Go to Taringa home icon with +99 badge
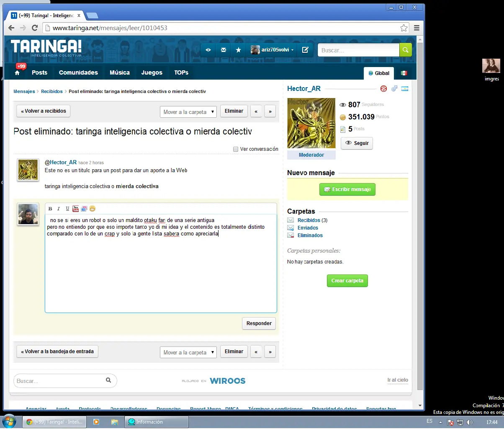The height and width of the screenshot is (429, 504). click(17, 72)
